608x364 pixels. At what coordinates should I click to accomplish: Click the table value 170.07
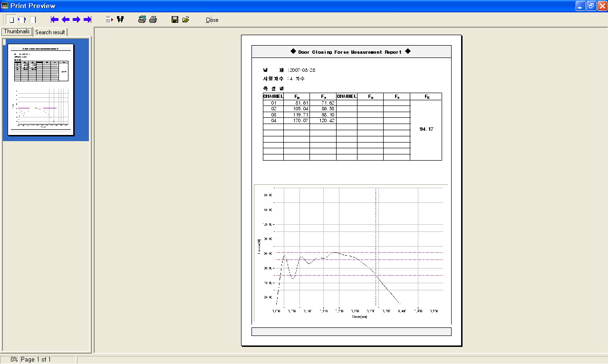coord(300,121)
